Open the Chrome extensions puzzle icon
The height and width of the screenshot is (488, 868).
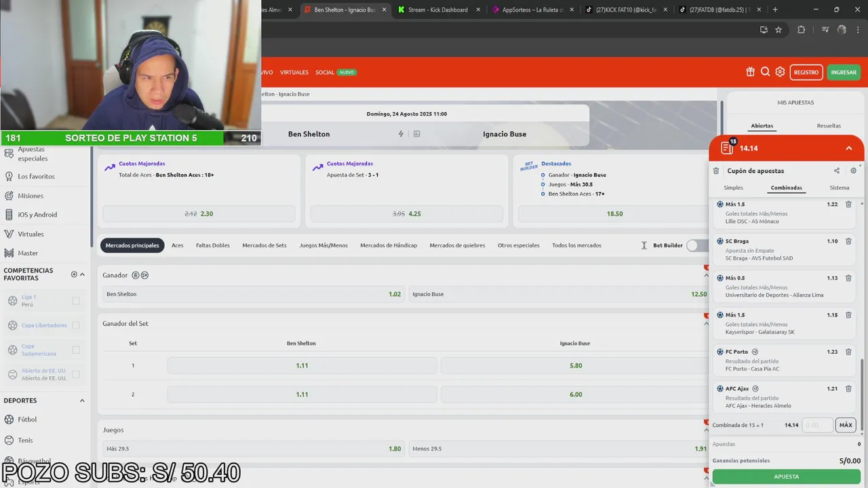pyautogui.click(x=801, y=30)
